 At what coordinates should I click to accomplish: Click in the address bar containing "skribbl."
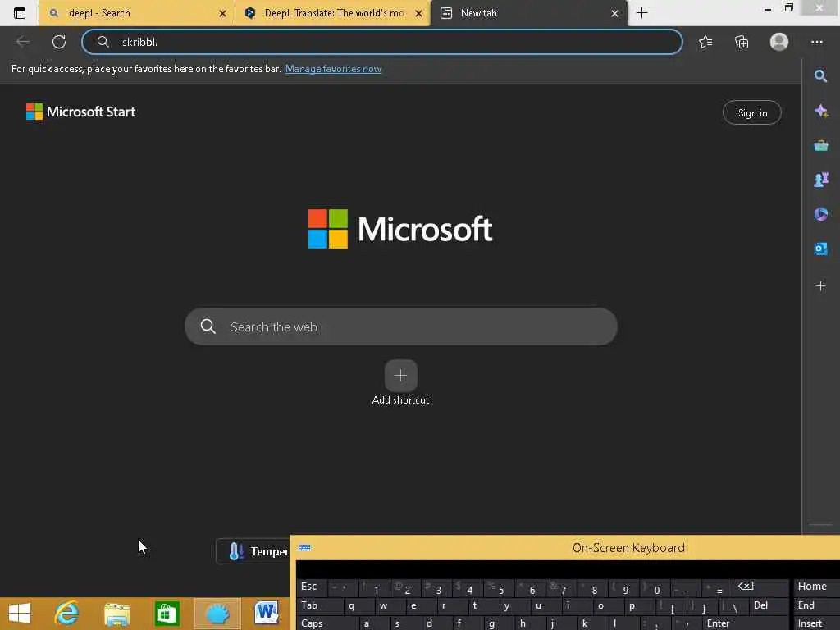click(382, 42)
